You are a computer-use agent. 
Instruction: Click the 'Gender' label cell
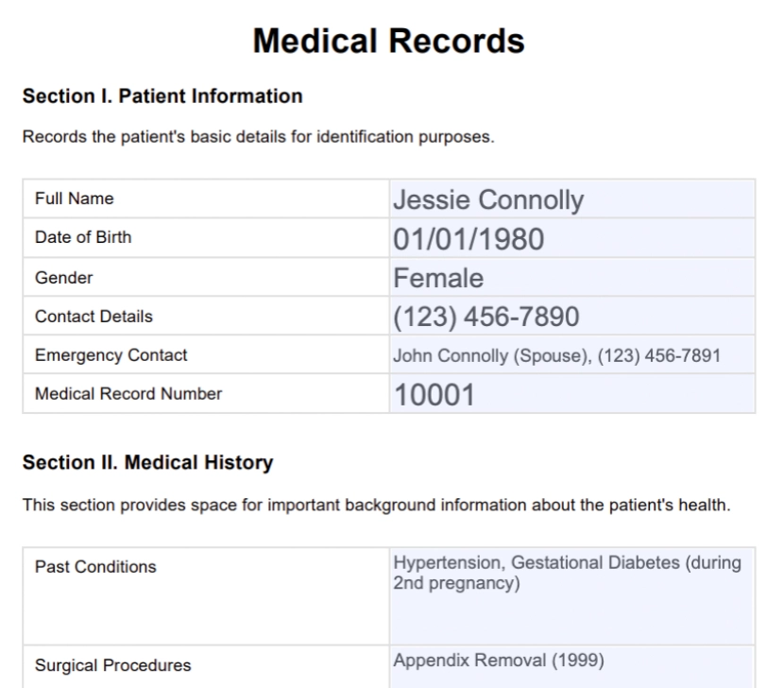tap(206, 277)
